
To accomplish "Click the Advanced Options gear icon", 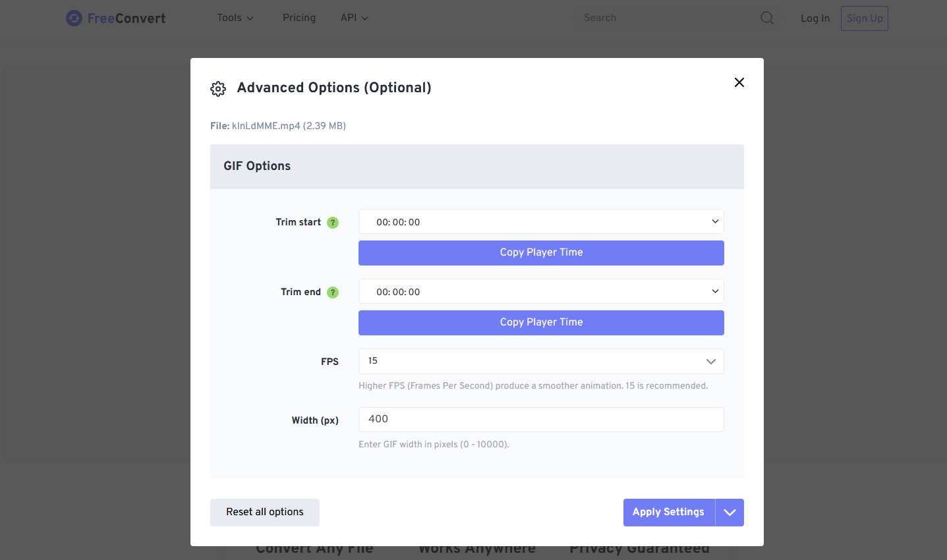I will click(218, 89).
